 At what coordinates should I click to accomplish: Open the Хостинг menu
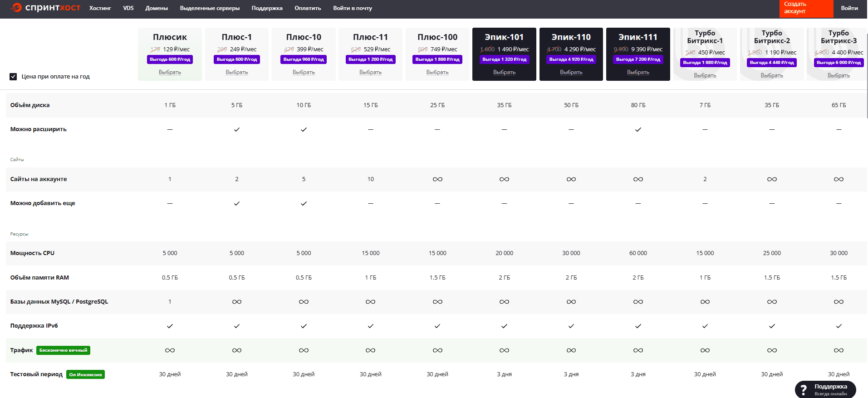click(100, 8)
